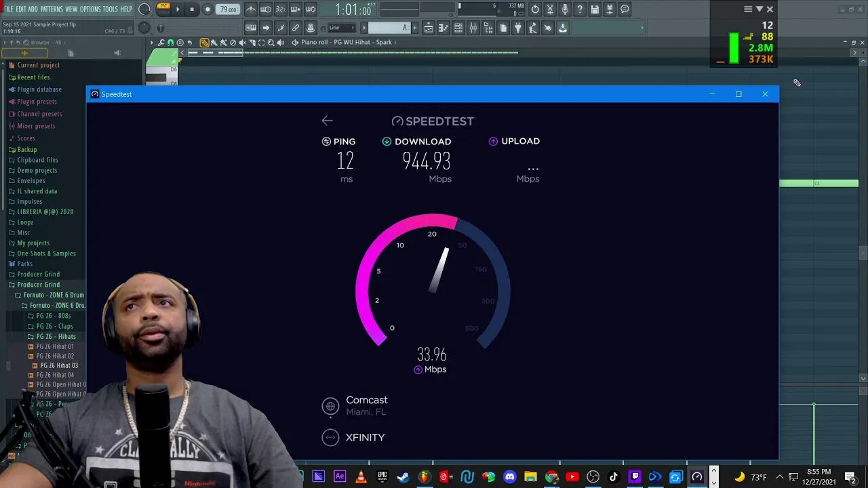Screen dimensions: 868x488
Task: Click the 79.000 tempo field
Action: coord(228,9)
